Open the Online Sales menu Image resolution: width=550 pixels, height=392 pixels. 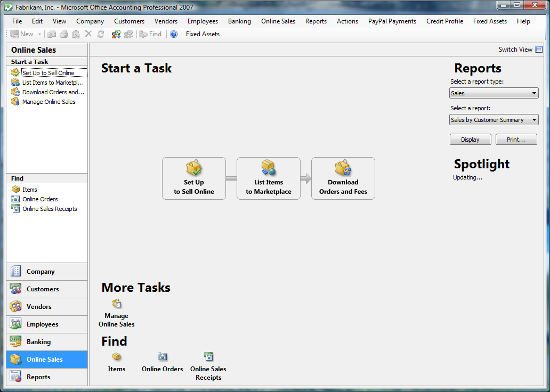pyautogui.click(x=278, y=21)
